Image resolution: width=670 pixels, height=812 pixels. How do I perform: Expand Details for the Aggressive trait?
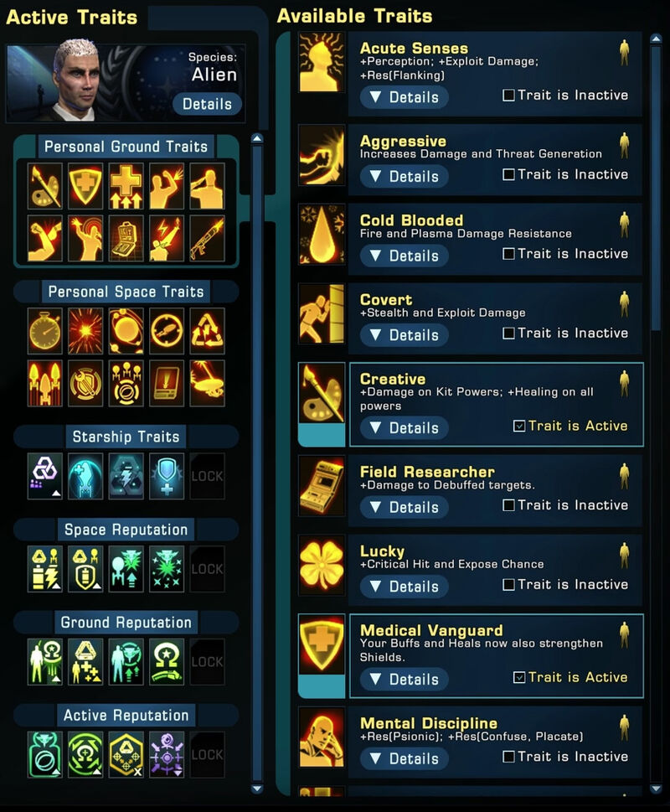(x=404, y=176)
